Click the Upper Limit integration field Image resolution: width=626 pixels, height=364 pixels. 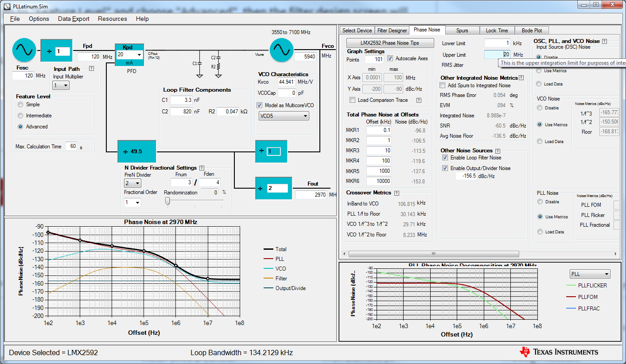pos(498,55)
